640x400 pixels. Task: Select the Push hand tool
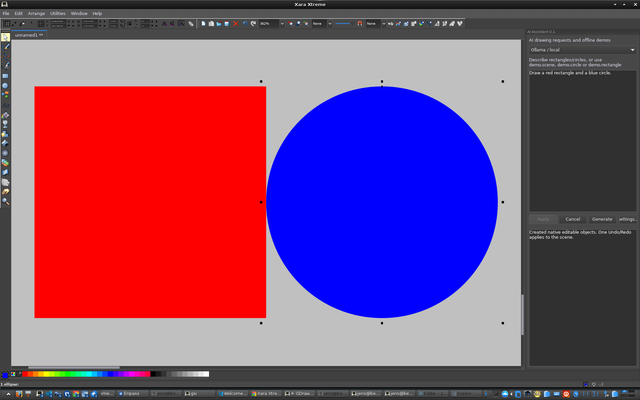5,192
